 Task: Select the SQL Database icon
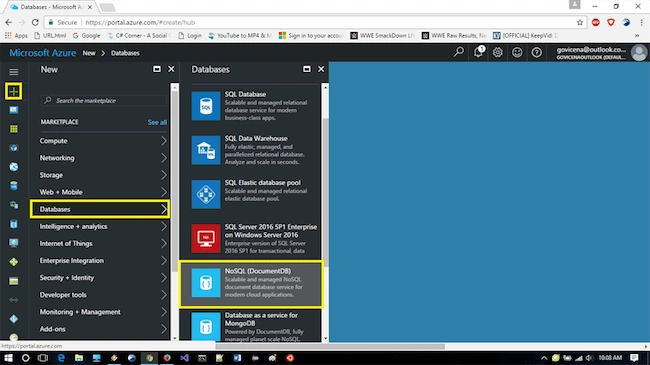206,106
